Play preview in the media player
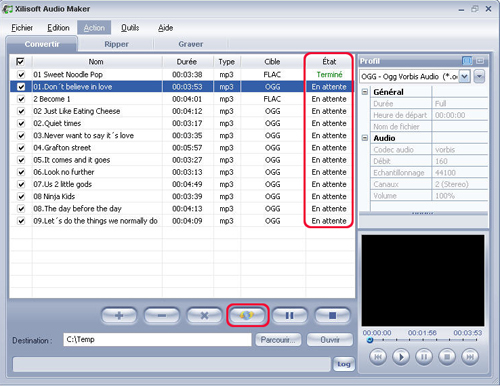 tap(401, 357)
